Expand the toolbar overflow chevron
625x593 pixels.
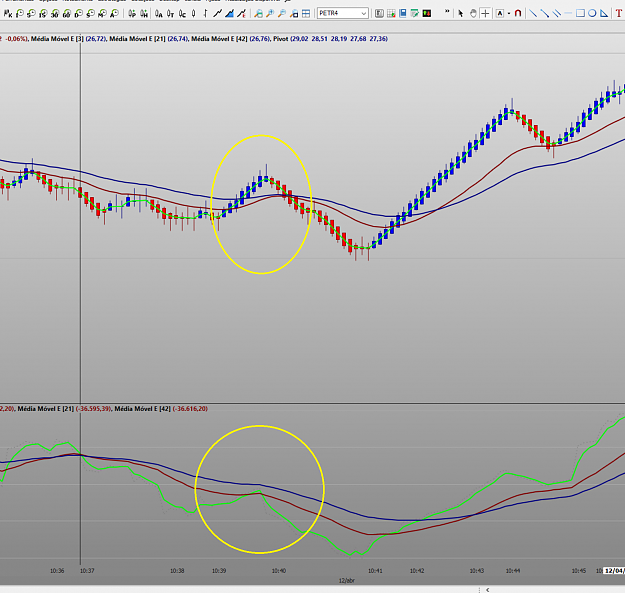click(447, 11)
